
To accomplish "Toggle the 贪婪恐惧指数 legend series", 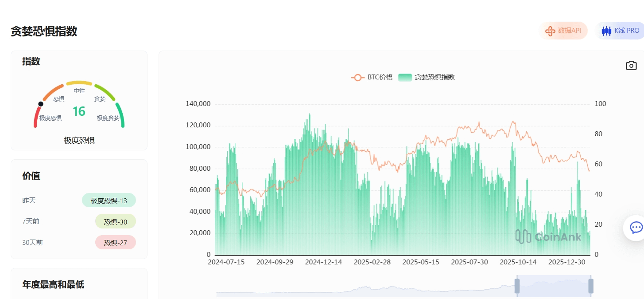I will (x=426, y=77).
